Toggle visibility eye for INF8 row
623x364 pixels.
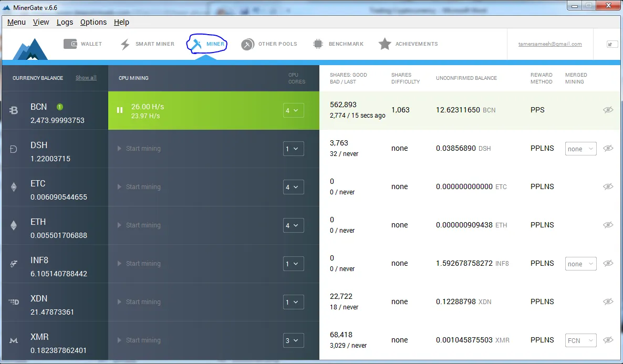608,263
